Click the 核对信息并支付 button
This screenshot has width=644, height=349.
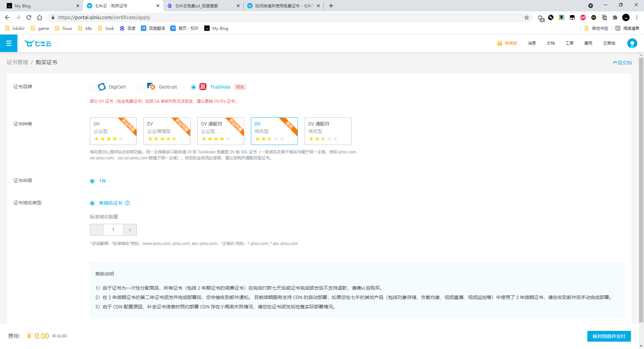tap(609, 336)
